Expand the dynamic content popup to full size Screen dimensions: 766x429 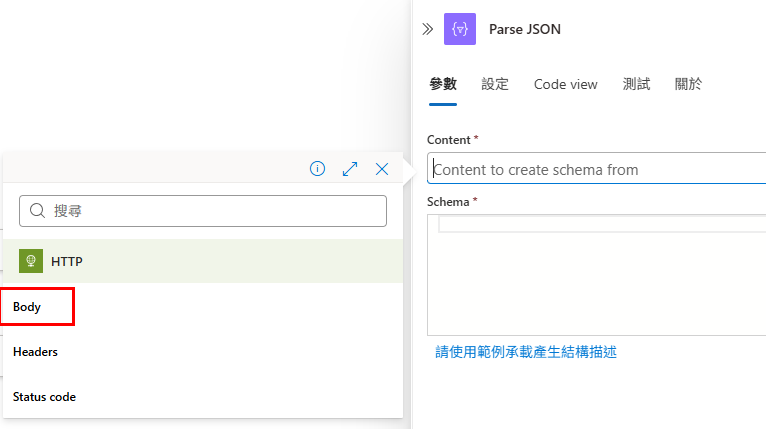pos(350,169)
